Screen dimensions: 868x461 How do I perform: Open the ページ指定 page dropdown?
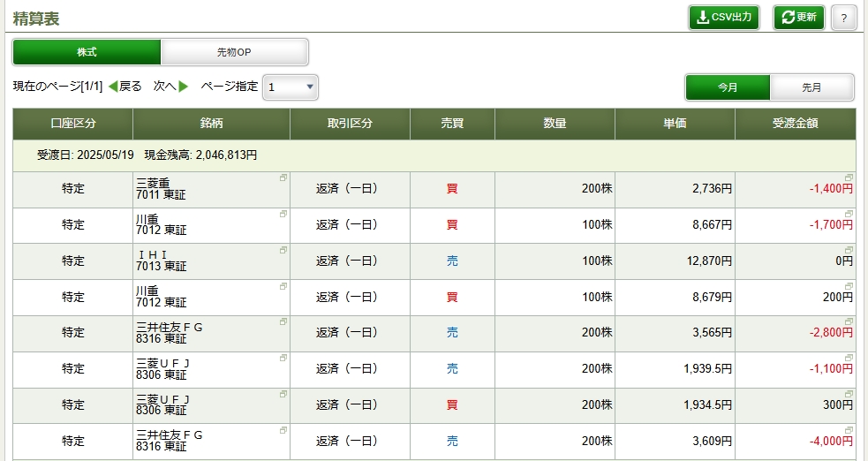pos(291,87)
